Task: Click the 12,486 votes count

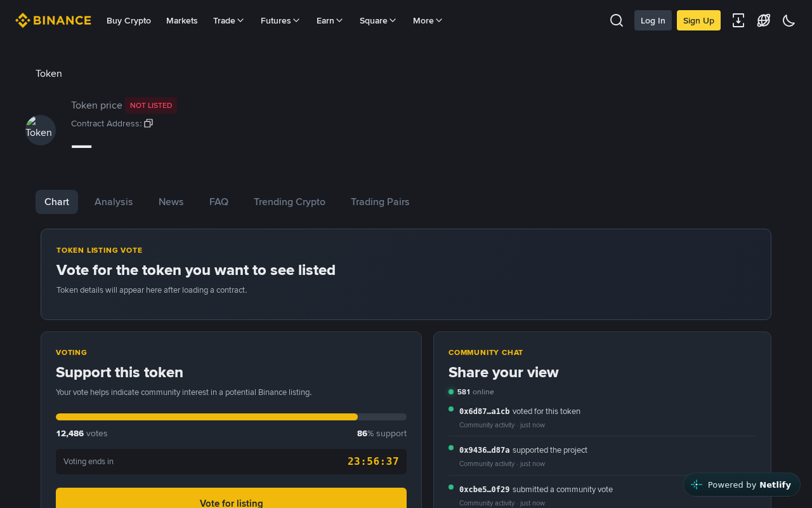Action: click(x=82, y=433)
